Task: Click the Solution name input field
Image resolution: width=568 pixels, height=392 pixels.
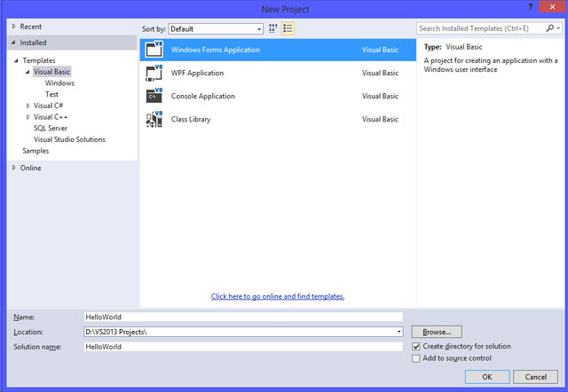Action: (x=243, y=347)
